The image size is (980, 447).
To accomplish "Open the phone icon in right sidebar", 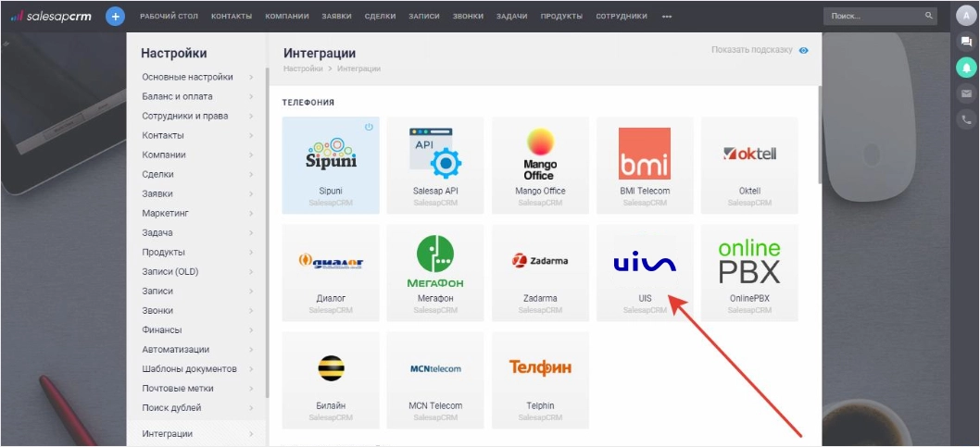I will [966, 119].
